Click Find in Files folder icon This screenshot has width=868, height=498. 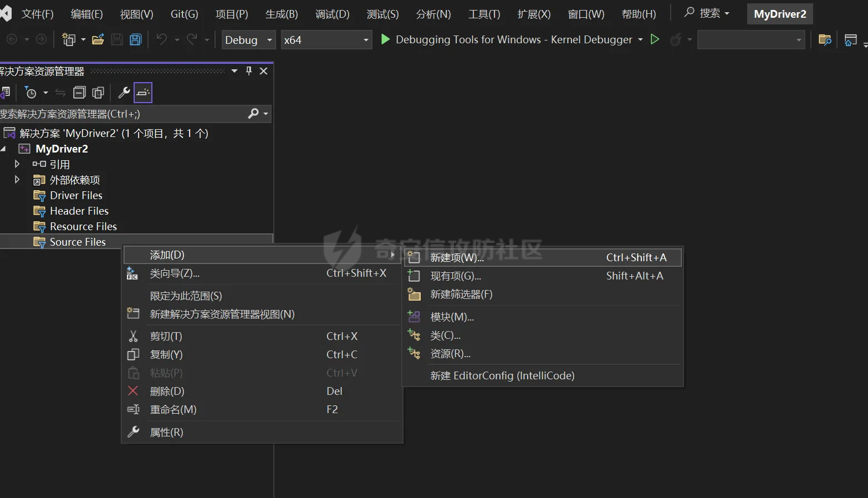click(825, 39)
